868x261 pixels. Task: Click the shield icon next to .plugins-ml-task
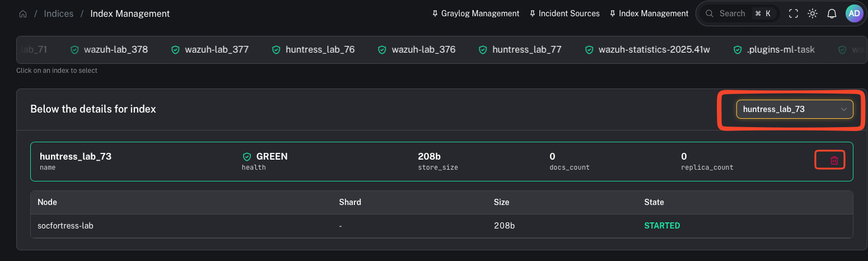click(737, 50)
